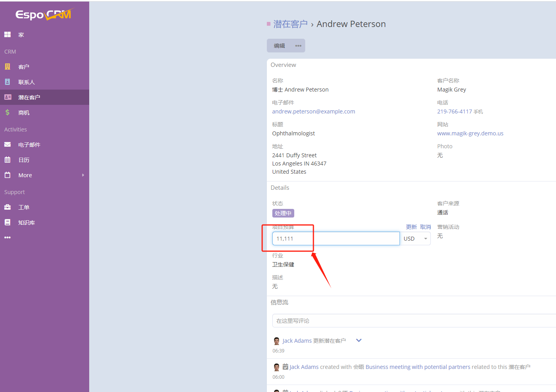556x392 pixels.
Task: Open the USD currency dropdown
Action: tap(415, 239)
